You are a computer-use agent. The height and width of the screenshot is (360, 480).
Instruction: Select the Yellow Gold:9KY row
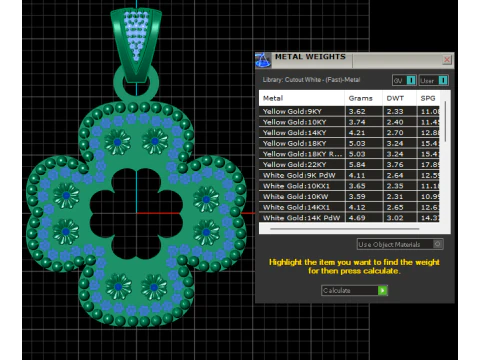tap(349, 111)
